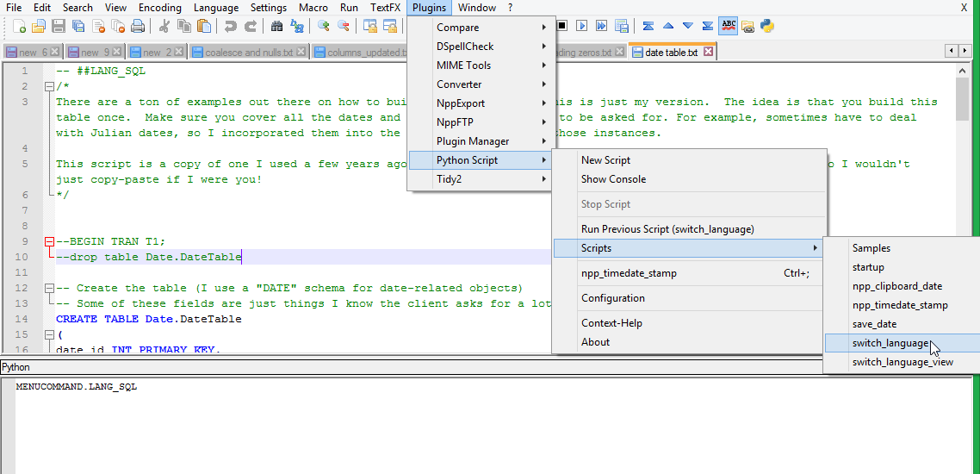Zoom in toolbar icon

click(323, 26)
